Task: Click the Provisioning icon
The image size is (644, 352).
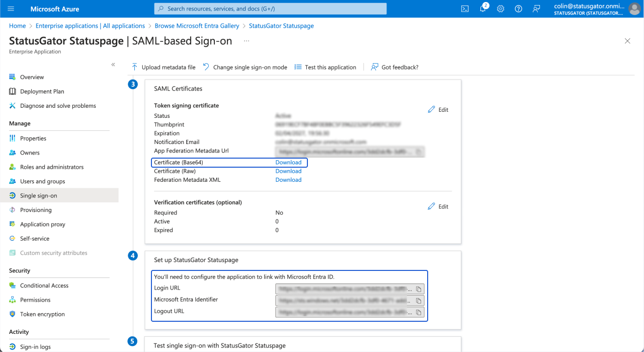Action: click(x=13, y=210)
